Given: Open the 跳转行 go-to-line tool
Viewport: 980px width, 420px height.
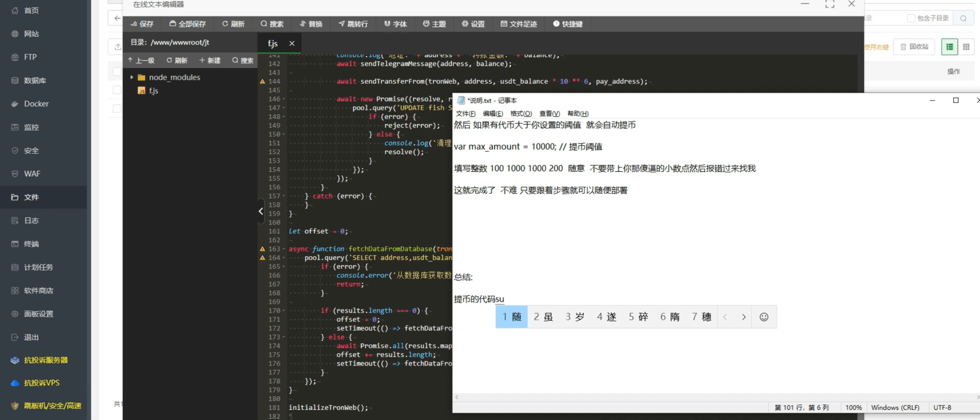Looking at the screenshot, I should click(353, 24).
